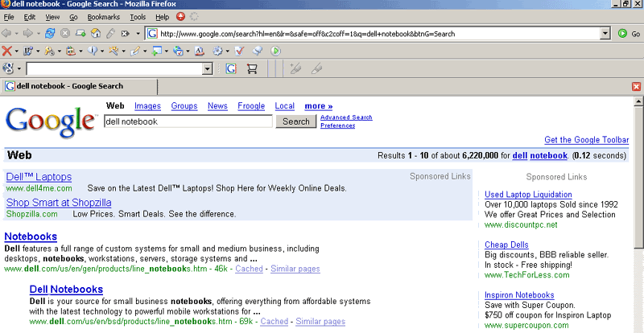Click the gear options icon
This screenshot has width=644, height=333.
coord(217,51)
